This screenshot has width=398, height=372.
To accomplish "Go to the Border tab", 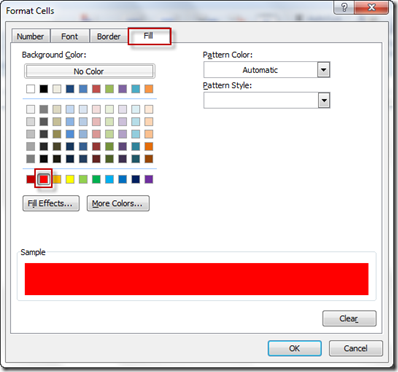I will point(109,36).
